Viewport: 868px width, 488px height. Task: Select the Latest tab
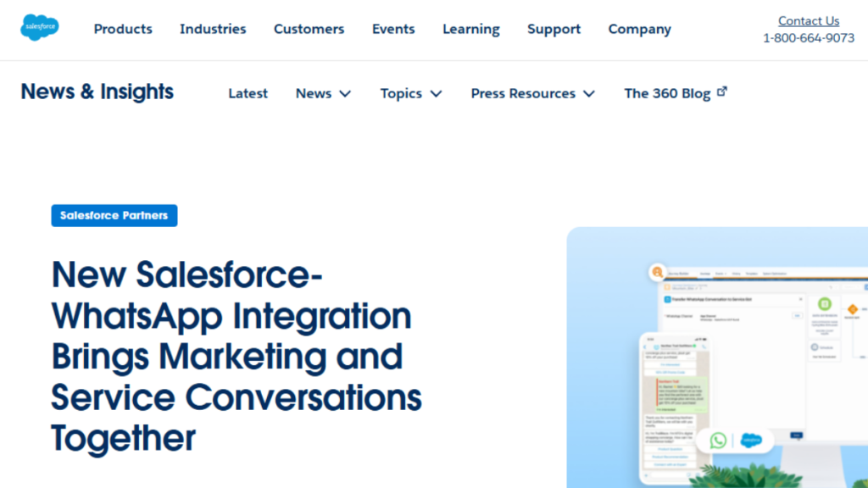pos(248,93)
